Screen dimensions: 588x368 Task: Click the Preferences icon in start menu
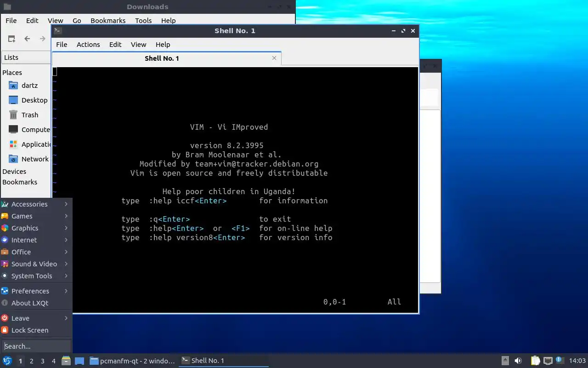5,291
